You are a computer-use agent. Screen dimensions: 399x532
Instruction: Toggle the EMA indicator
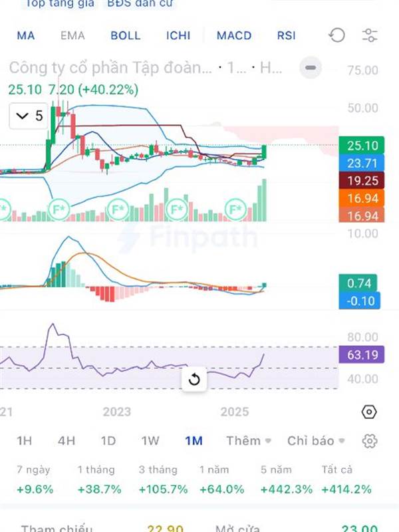[x=72, y=36]
